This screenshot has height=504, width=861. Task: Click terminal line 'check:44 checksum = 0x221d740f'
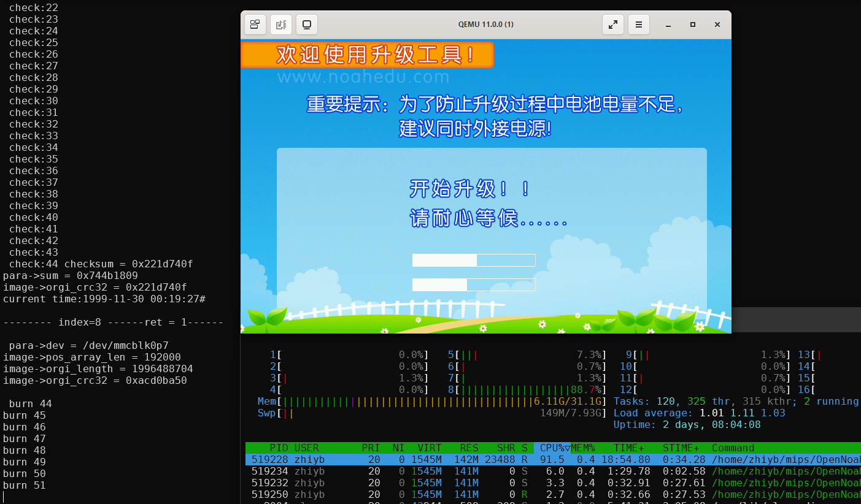pyautogui.click(x=101, y=264)
